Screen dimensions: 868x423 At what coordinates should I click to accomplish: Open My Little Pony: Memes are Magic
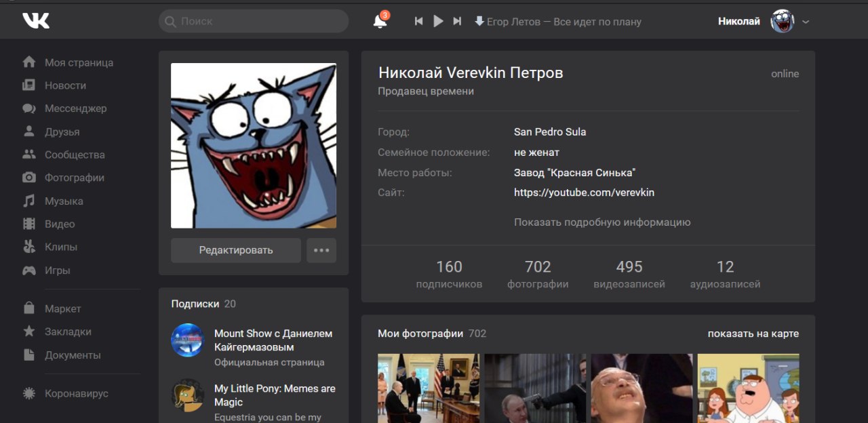275,395
